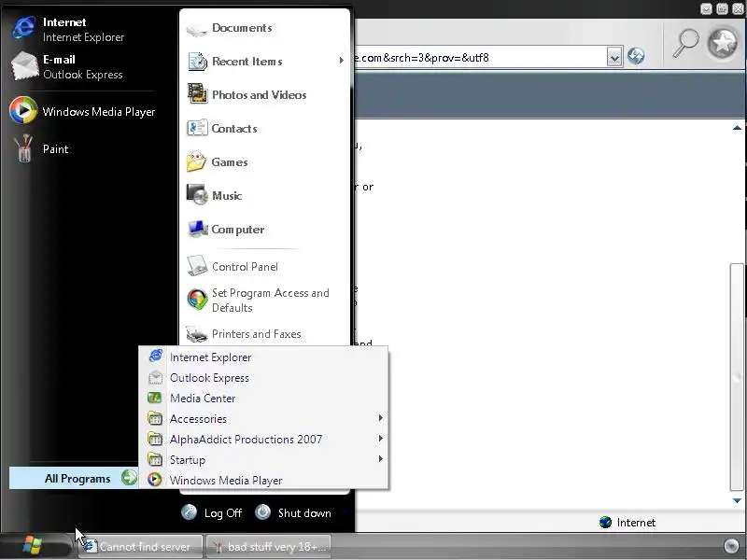Click the browser search magnifier icon
747x560 pixels.
click(685, 43)
